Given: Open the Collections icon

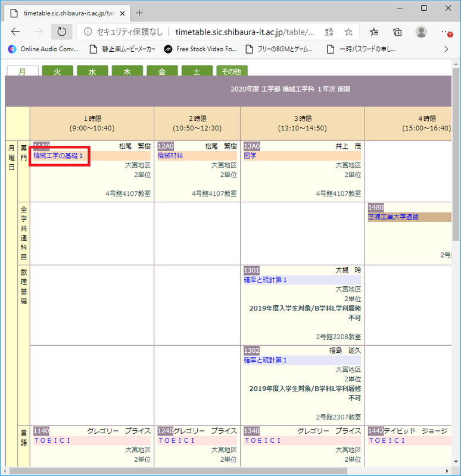Looking at the screenshot, I should tap(397, 32).
